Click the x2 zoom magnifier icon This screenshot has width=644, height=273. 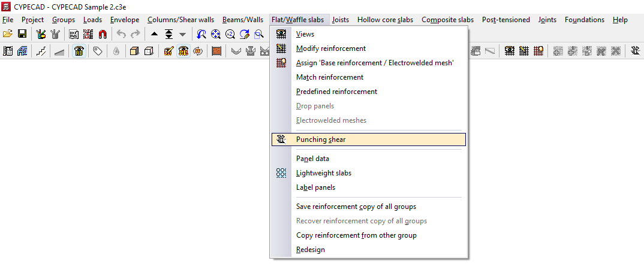click(x=230, y=35)
